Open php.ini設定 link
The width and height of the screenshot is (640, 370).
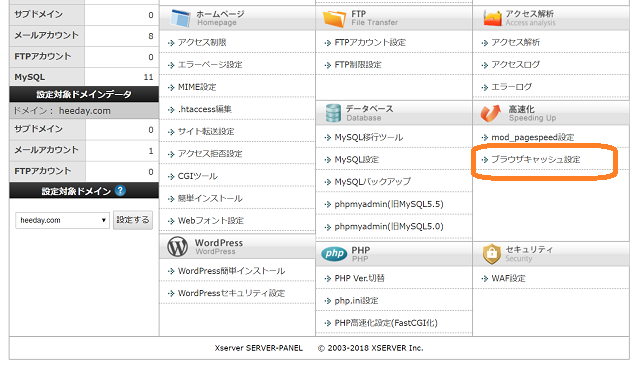356,301
